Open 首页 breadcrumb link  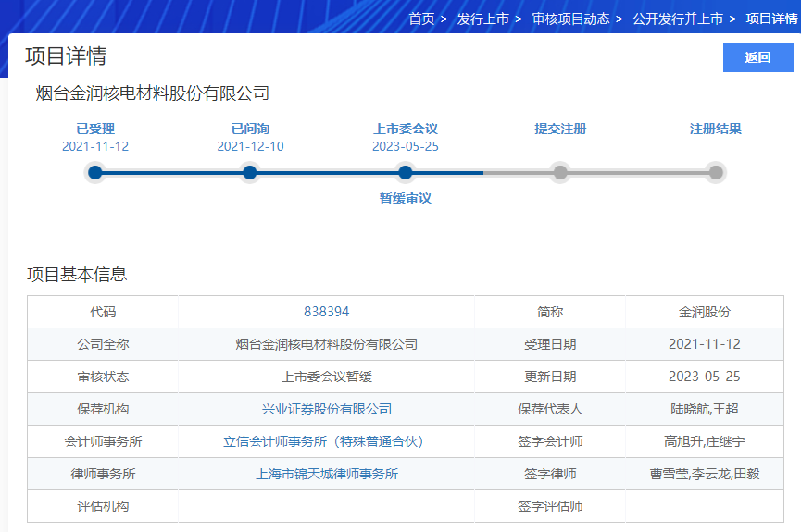point(421,19)
